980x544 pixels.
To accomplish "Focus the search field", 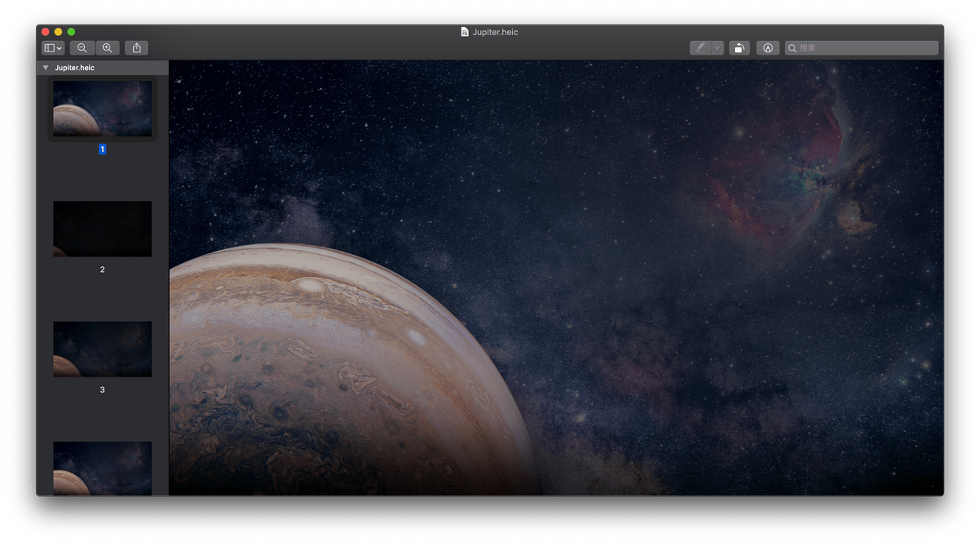I will pyautogui.click(x=862, y=48).
